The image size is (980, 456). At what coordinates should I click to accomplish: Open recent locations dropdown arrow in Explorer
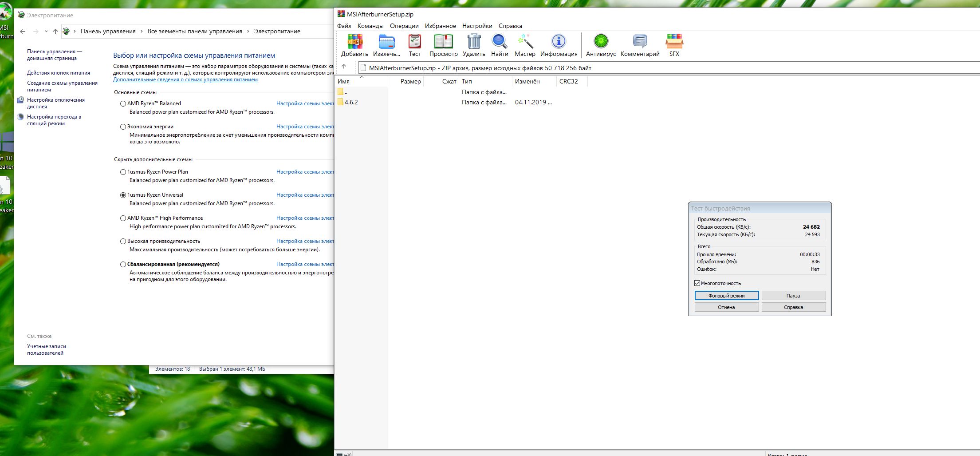point(46,32)
